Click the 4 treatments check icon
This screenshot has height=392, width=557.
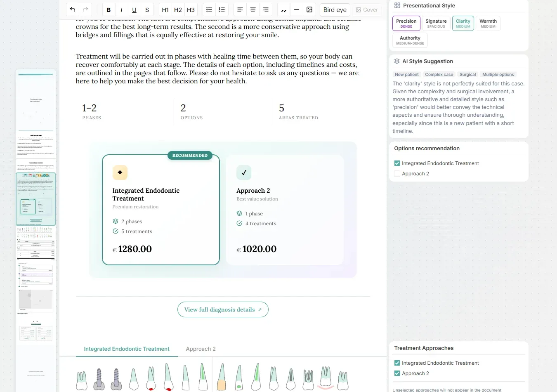point(239,223)
